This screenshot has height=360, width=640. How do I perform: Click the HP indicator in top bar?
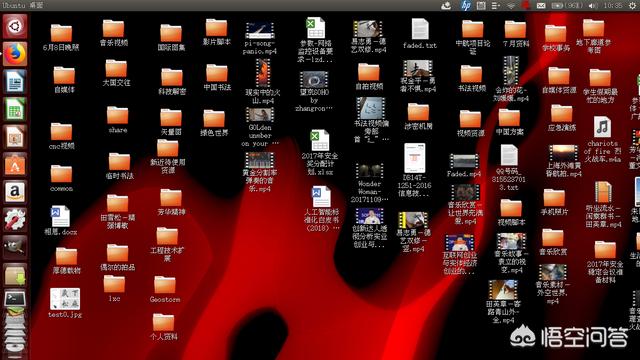pyautogui.click(x=465, y=5)
